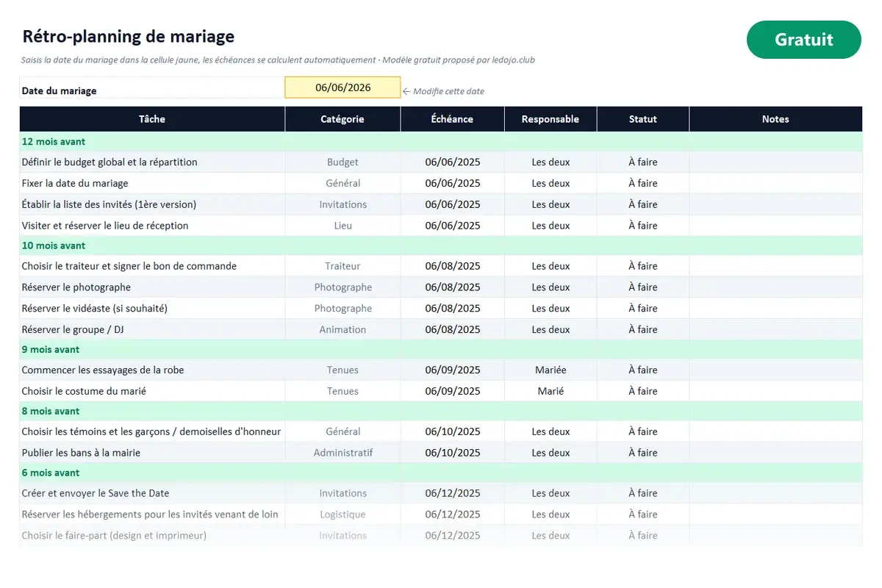Click the 'Fixer la date du mariage' task
Image resolution: width=882 pixels, height=588 pixels.
coord(75,183)
